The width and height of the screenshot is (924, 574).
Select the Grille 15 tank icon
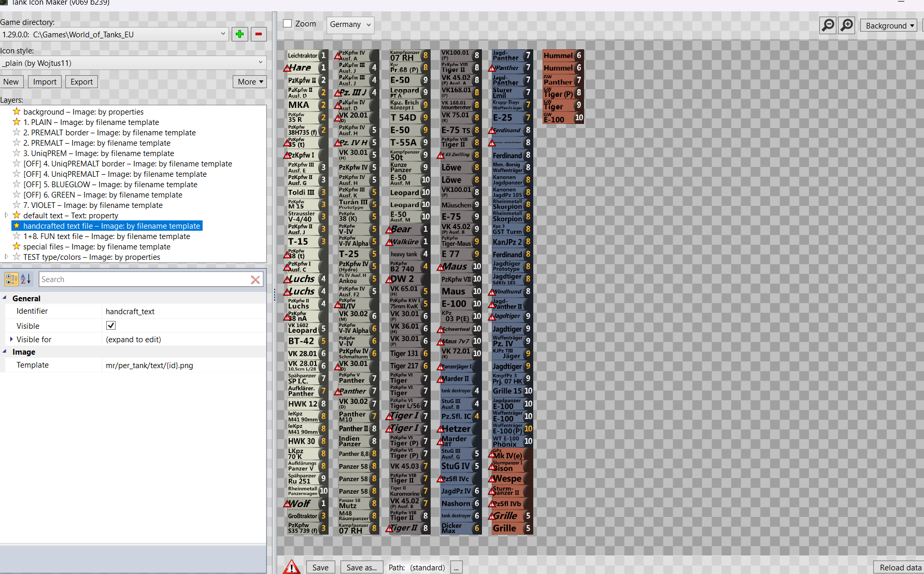pos(512,391)
